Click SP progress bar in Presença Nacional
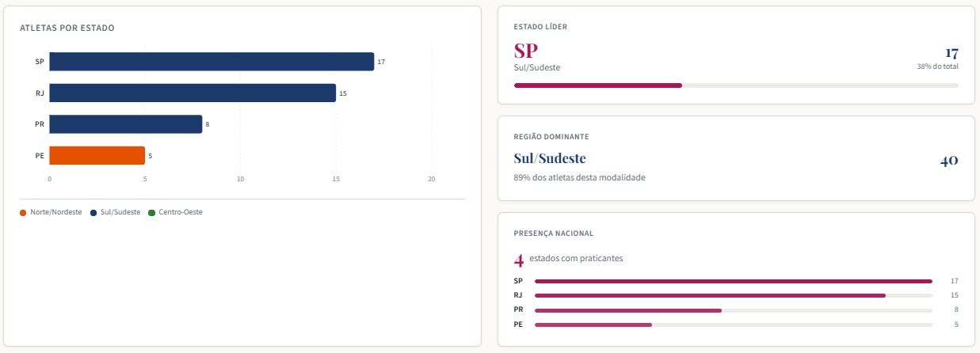This screenshot has height=353, width=980. tap(734, 281)
